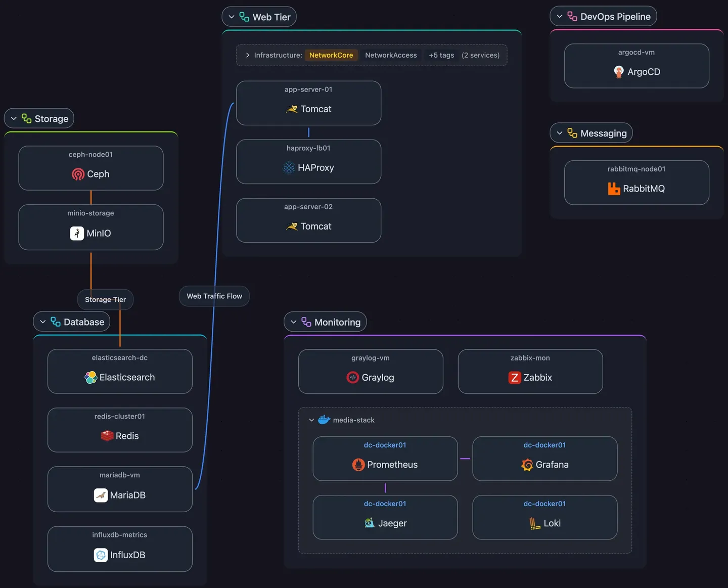The width and height of the screenshot is (728, 588).
Task: Click the DevOps Pipeline group node icon
Action: pos(572,17)
